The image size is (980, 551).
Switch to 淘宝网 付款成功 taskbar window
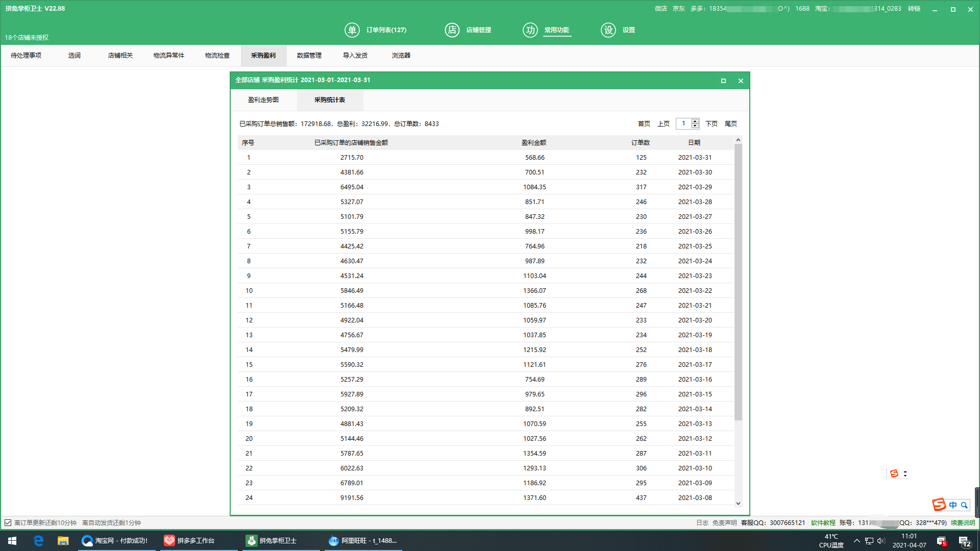115,541
